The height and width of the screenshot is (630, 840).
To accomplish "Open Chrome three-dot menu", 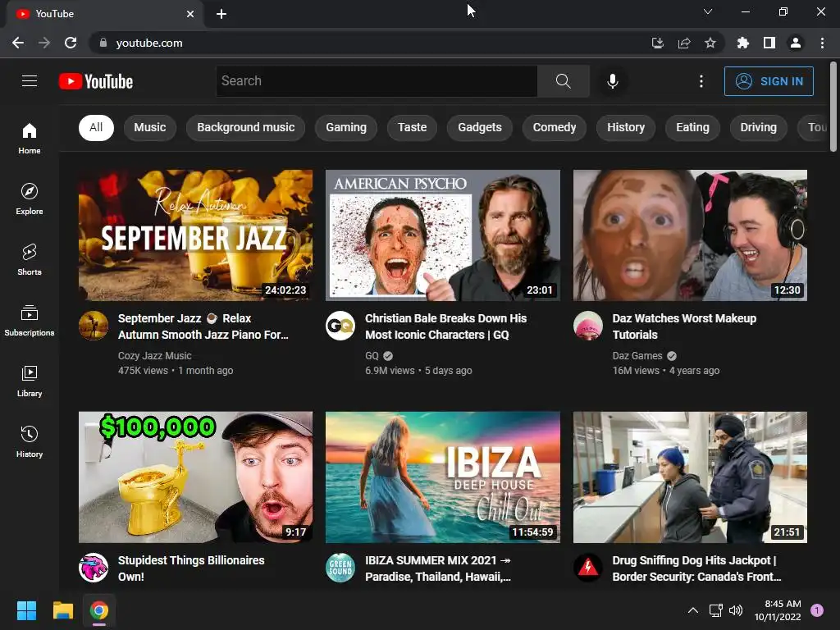I will pyautogui.click(x=822, y=43).
